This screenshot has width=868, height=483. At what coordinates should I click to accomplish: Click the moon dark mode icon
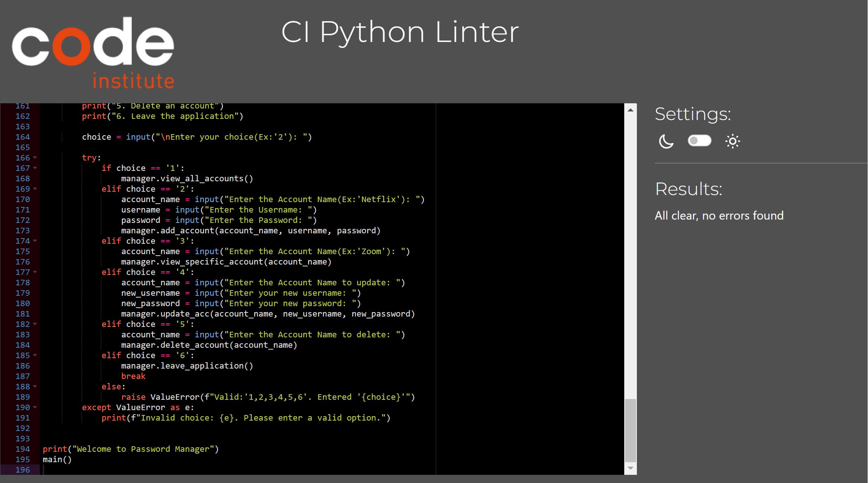(x=666, y=141)
